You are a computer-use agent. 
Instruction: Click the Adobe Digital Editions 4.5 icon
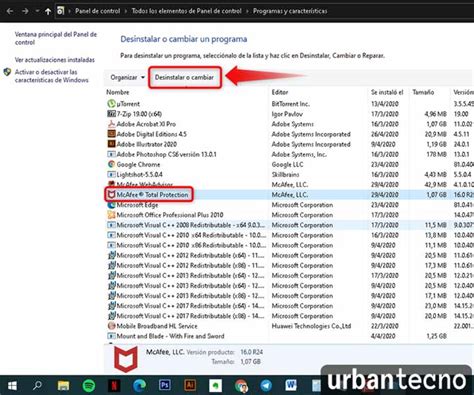pyautogui.click(x=111, y=134)
